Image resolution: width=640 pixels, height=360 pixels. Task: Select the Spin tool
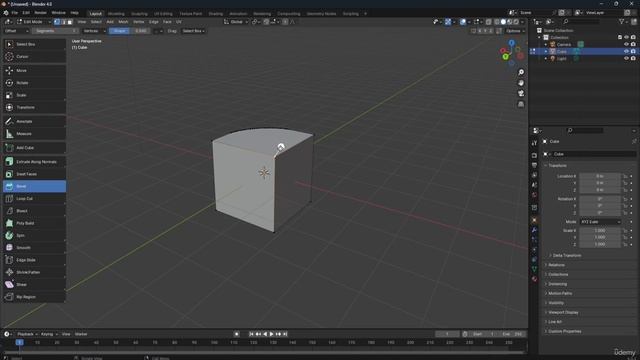(x=34, y=235)
